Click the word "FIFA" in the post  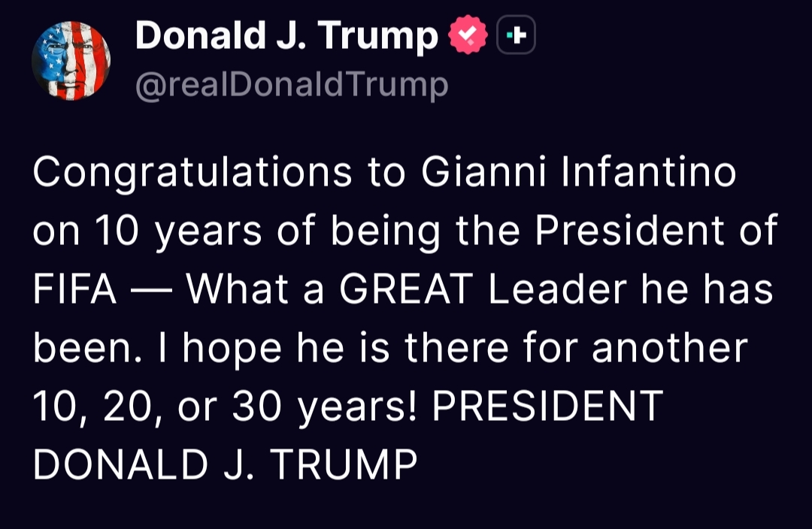[x=74, y=291]
